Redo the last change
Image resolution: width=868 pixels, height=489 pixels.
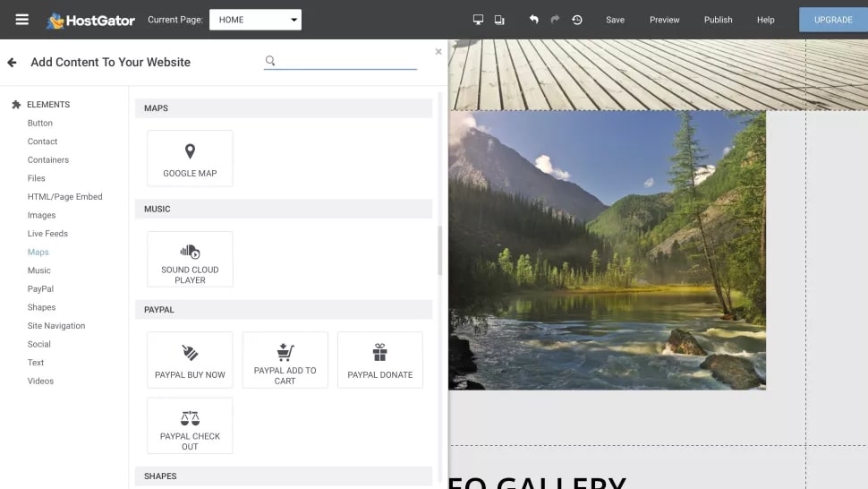point(555,20)
